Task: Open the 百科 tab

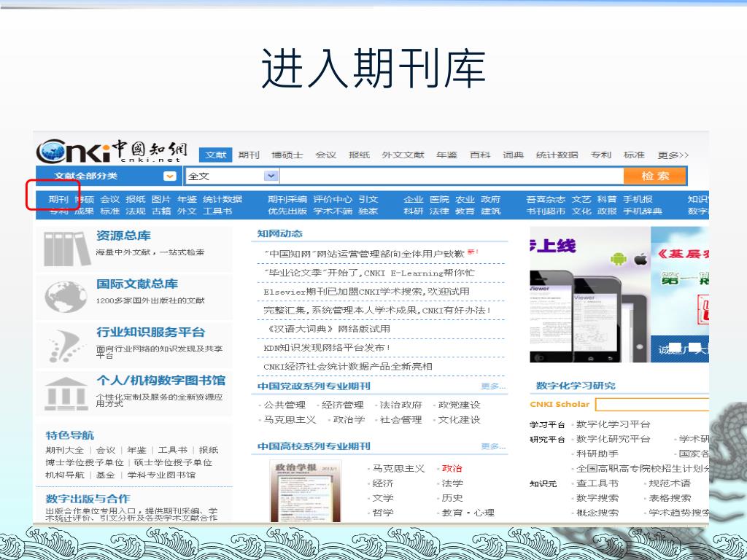Action: 480,155
